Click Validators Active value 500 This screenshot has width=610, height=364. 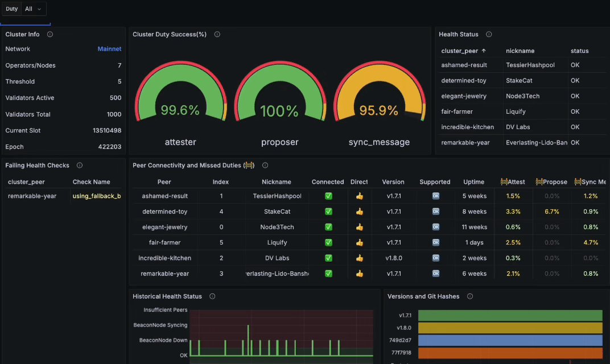(116, 98)
